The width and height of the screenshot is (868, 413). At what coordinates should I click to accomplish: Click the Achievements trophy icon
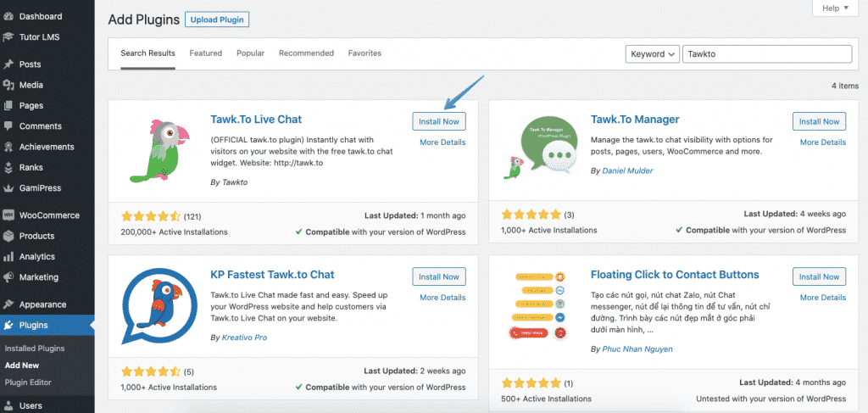tap(8, 147)
